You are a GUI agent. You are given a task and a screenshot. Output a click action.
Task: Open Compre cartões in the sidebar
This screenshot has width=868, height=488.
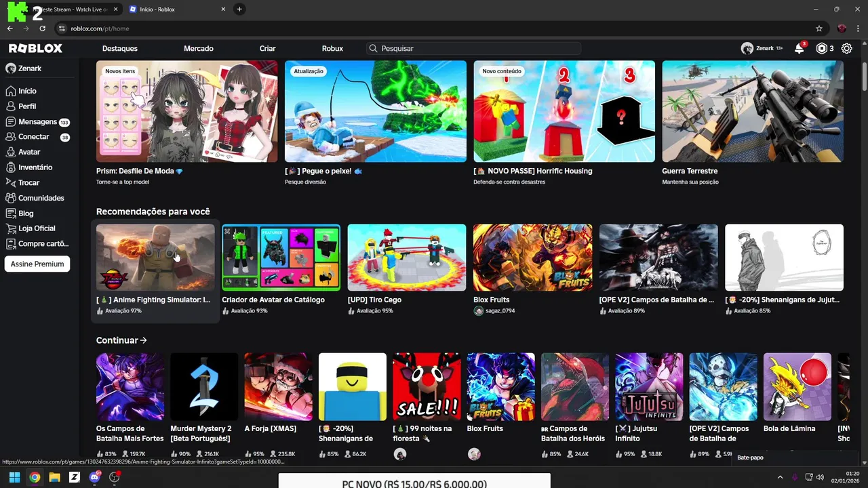pyautogui.click(x=43, y=244)
